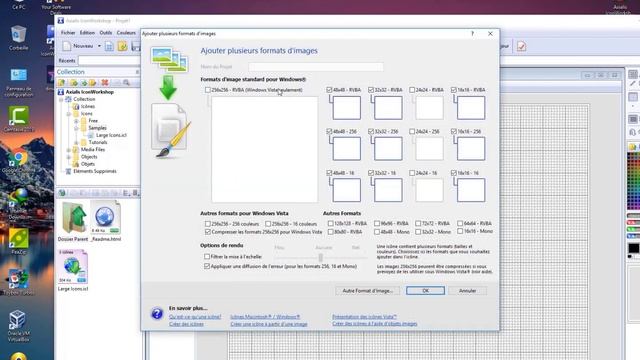Viewport: 640px width, 360px height.
Task: Click the green arrow icon in the Collection toolbar
Action: pos(84,82)
